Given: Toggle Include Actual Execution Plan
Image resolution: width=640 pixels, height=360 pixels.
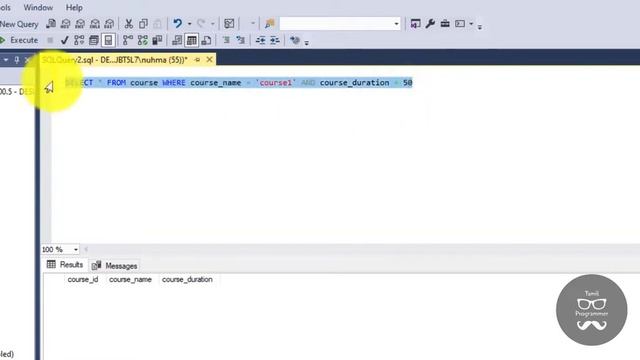Looking at the screenshot, I should [x=128, y=40].
